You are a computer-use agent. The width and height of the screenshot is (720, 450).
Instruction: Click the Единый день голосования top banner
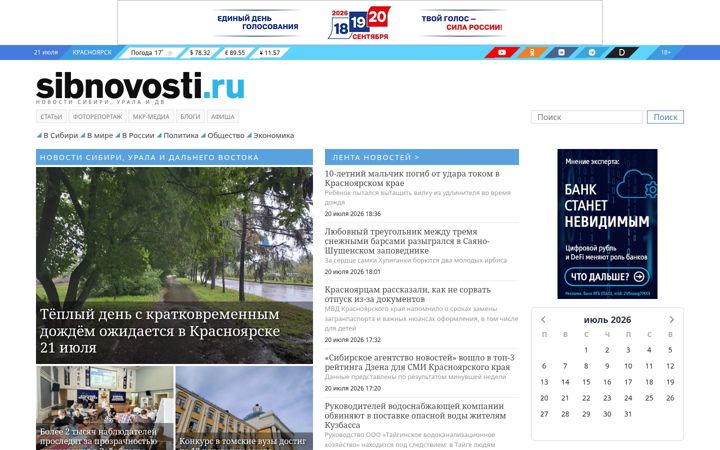coord(360,22)
